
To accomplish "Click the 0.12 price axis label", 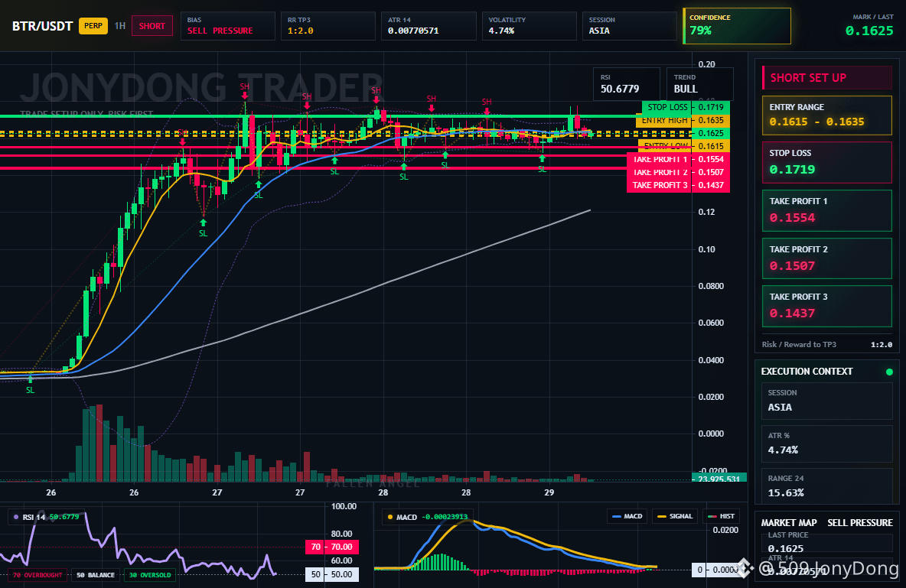I will coord(706,212).
